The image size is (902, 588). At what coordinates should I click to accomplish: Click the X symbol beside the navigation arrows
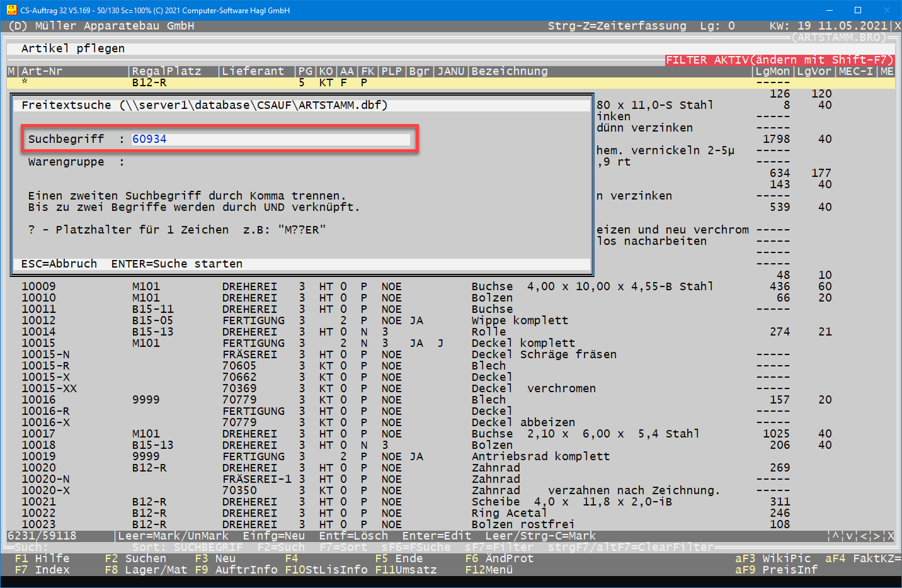tap(890, 536)
